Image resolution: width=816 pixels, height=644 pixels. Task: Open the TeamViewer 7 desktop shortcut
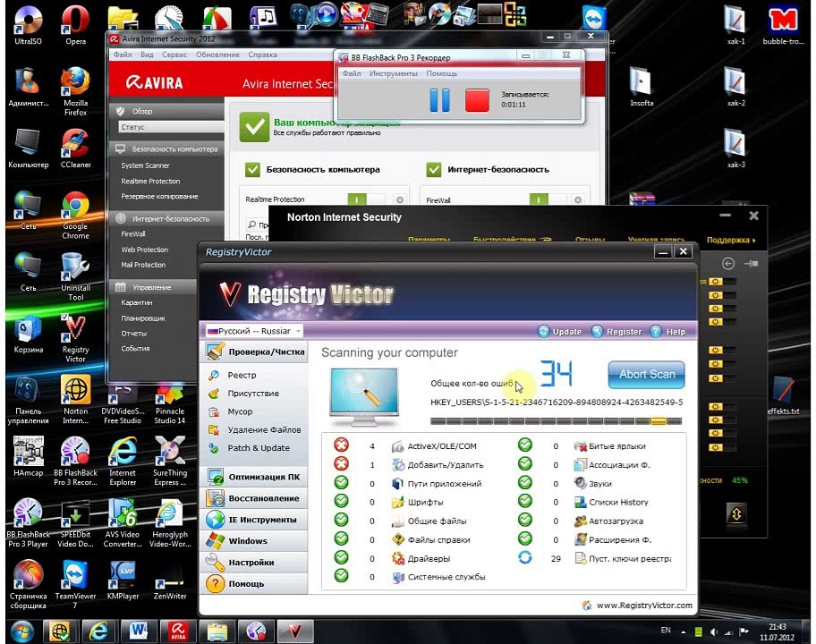coord(75,584)
